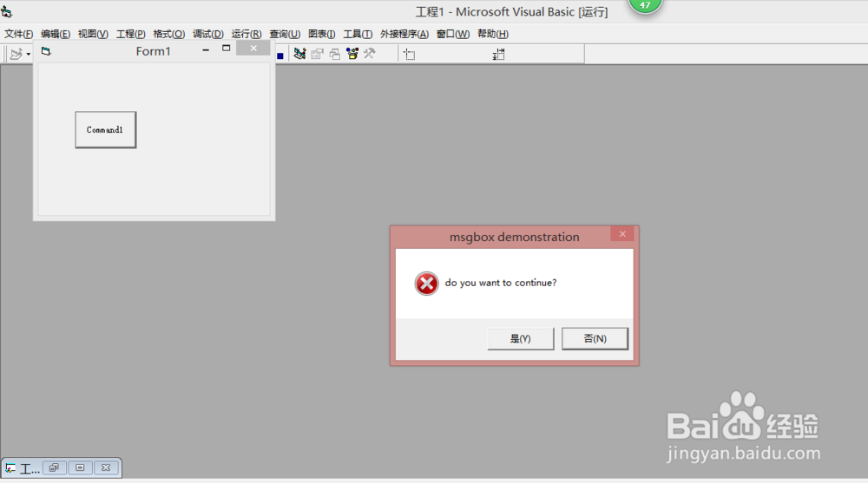Click the object size indicator on the toolbar

498,55
